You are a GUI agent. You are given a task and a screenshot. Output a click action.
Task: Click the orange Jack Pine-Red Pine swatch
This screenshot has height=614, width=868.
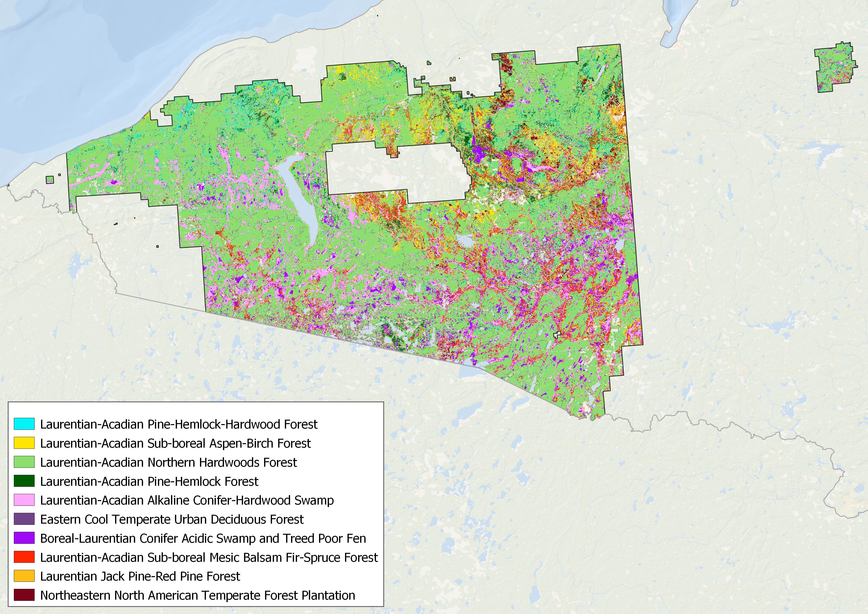(24, 576)
